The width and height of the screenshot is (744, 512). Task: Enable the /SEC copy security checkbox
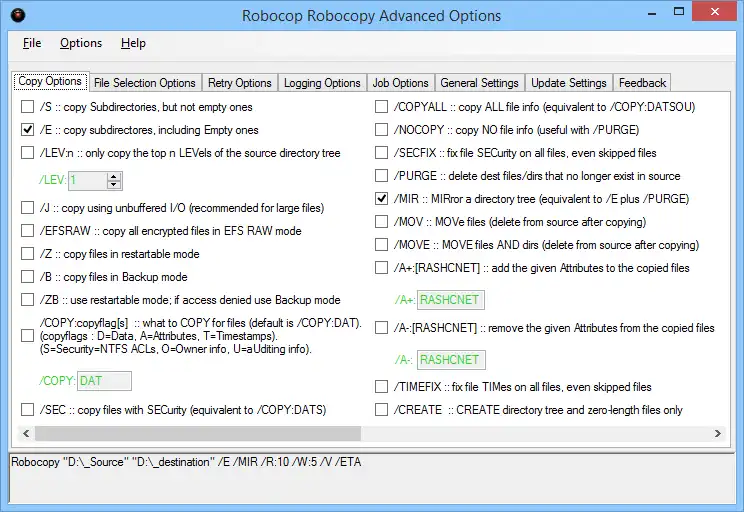point(28,410)
